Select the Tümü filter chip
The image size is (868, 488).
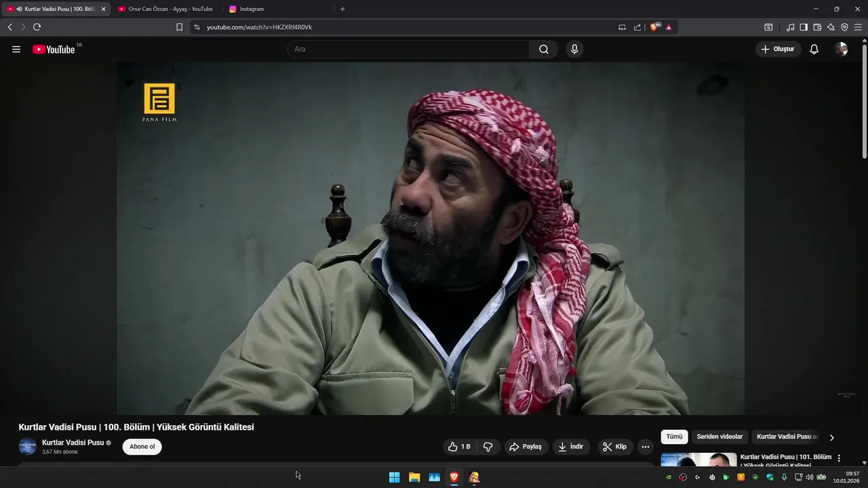coord(674,437)
